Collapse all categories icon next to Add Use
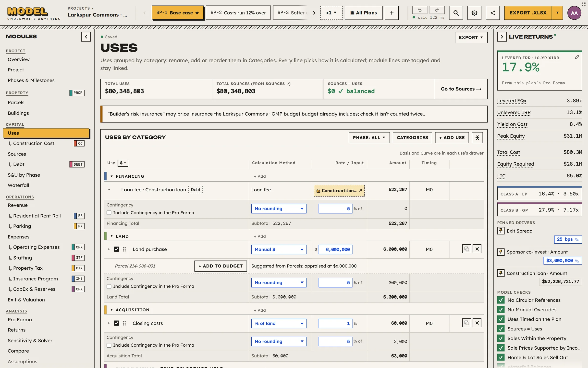Viewport: 588px width, 368px height. coord(477,138)
